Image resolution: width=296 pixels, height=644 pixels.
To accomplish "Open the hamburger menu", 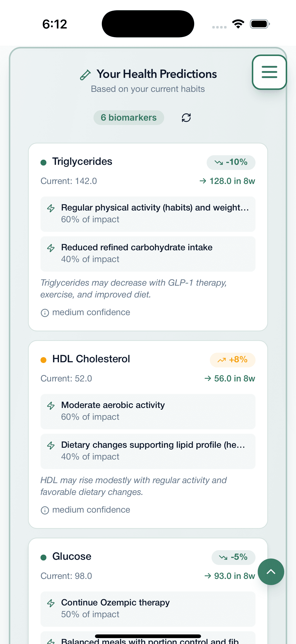I will click(x=269, y=72).
